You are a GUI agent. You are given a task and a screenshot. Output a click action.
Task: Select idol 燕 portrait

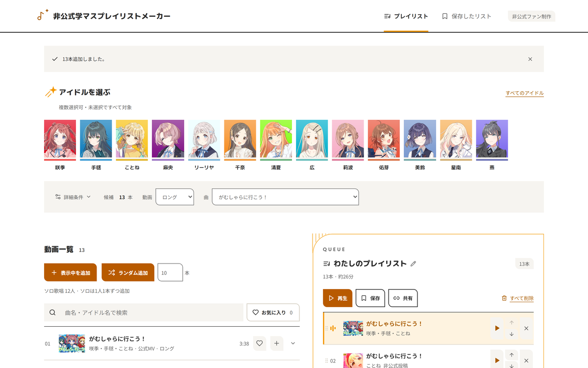coord(492,140)
